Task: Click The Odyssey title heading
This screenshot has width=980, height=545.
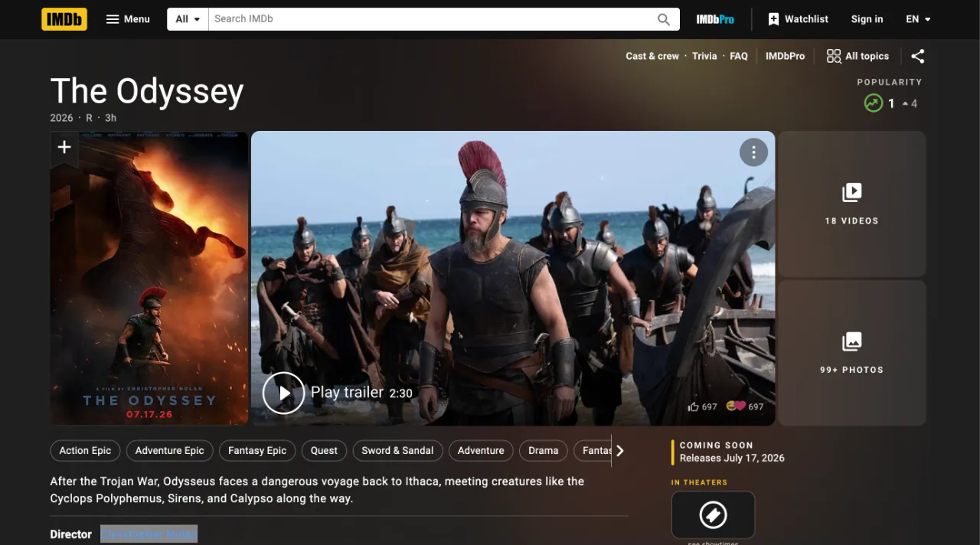Action: tap(147, 91)
